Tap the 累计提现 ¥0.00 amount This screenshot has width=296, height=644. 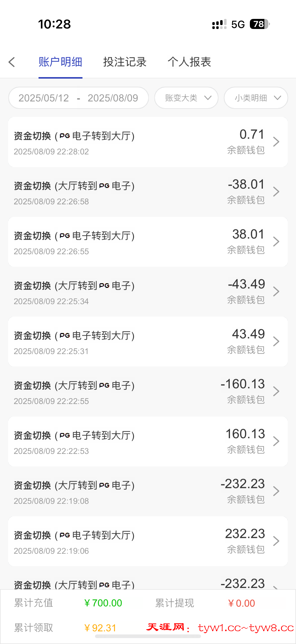[242, 603]
